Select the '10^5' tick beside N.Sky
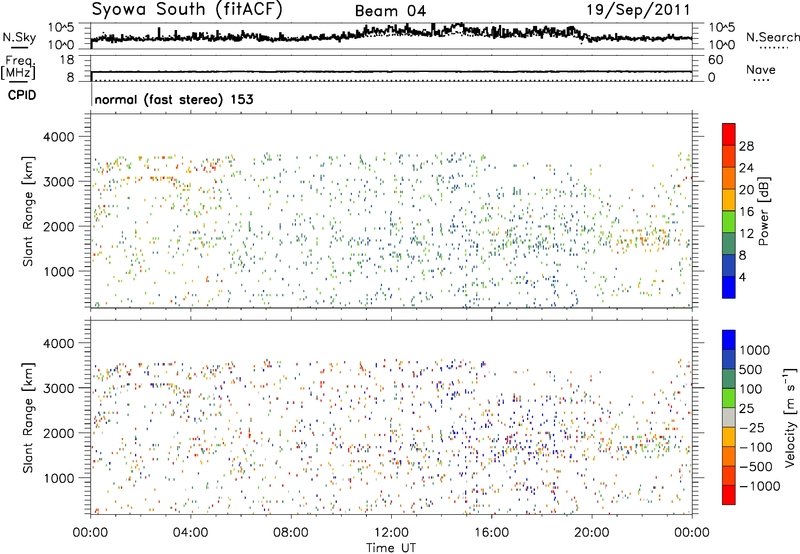Viewport: 800px width, 554px height. point(61,27)
